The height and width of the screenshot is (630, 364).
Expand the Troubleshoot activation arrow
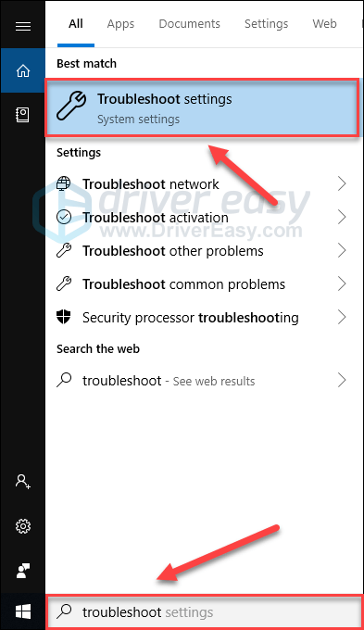coord(342,217)
